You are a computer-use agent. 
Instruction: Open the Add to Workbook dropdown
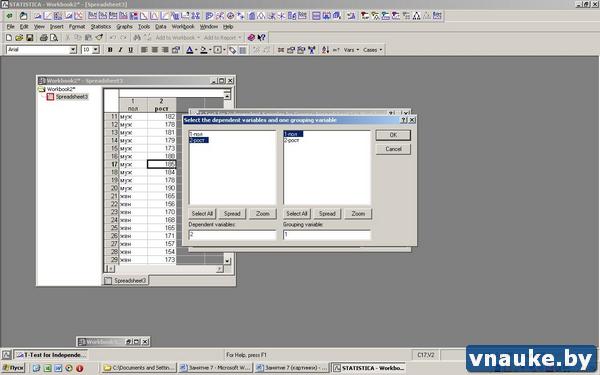coord(178,38)
